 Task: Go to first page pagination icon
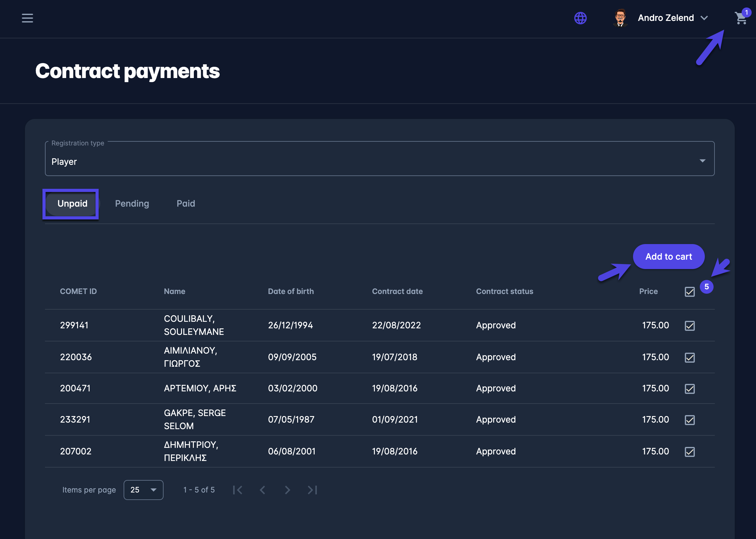(238, 490)
